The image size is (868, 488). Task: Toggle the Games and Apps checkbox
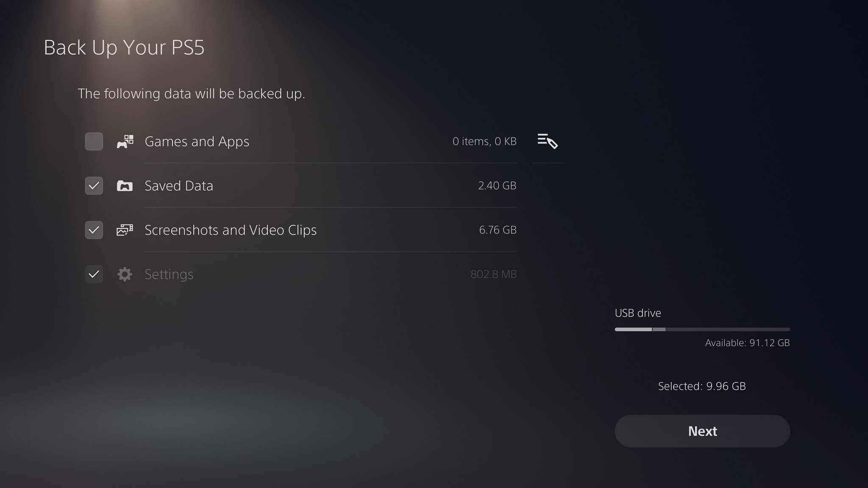[x=93, y=141]
